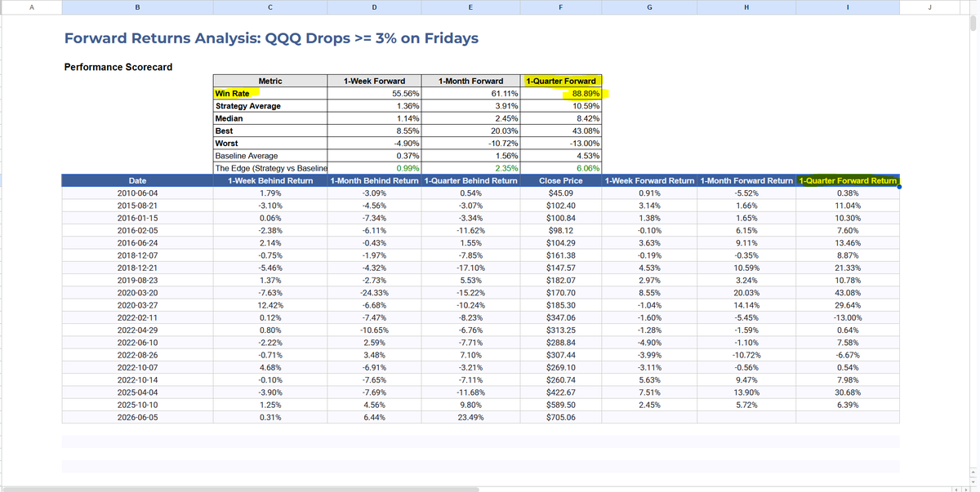Select column D header
Viewport: 980px width, 492px height.
tap(374, 7)
